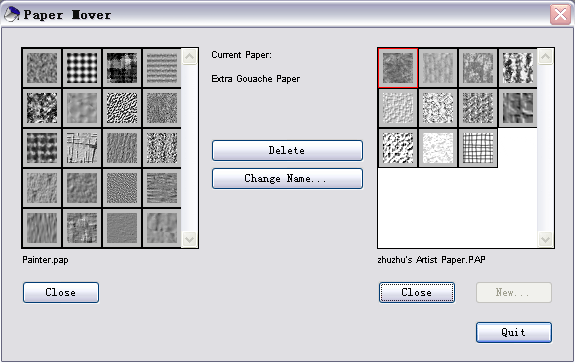Screen dimensions: 575x363
Task: Delete the current paper
Action: 287,150
